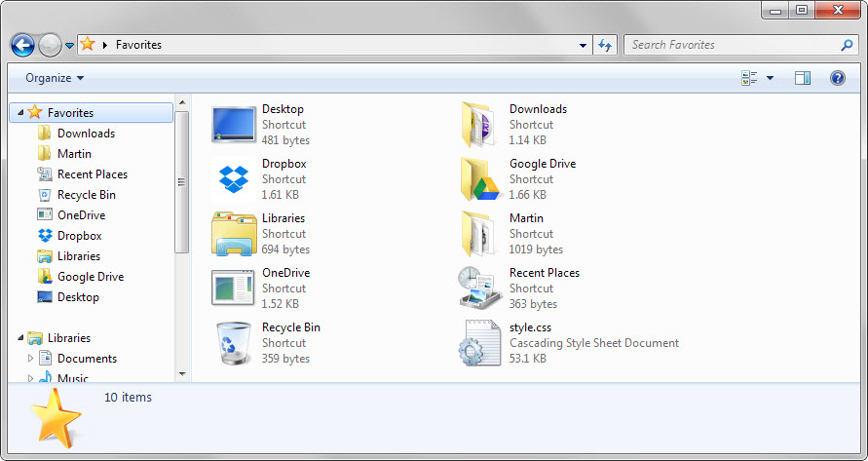Click the Change your view icon
868x461 pixels.
point(749,78)
